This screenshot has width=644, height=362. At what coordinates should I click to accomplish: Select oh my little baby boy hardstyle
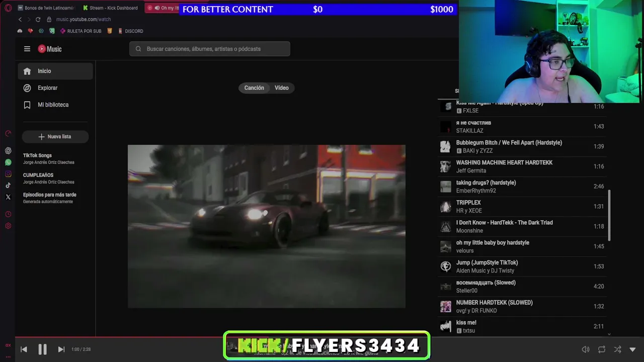coord(522,246)
